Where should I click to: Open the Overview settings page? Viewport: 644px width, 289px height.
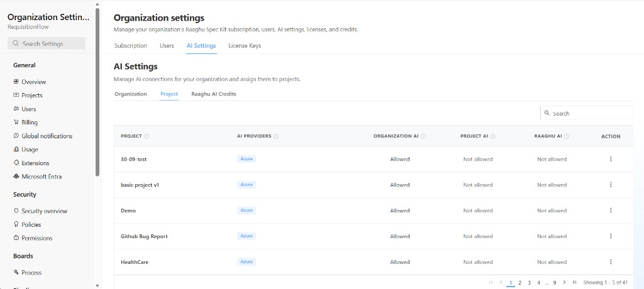[30, 82]
